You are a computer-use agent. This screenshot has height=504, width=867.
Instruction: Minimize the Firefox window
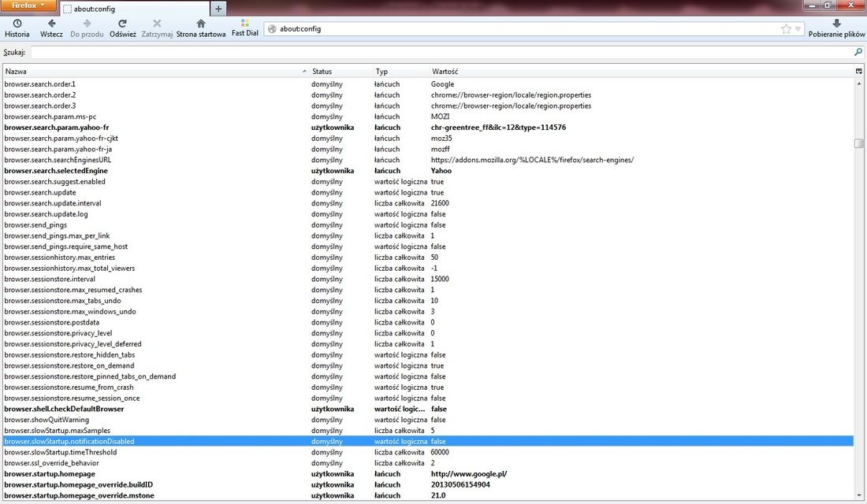pyautogui.click(x=813, y=5)
